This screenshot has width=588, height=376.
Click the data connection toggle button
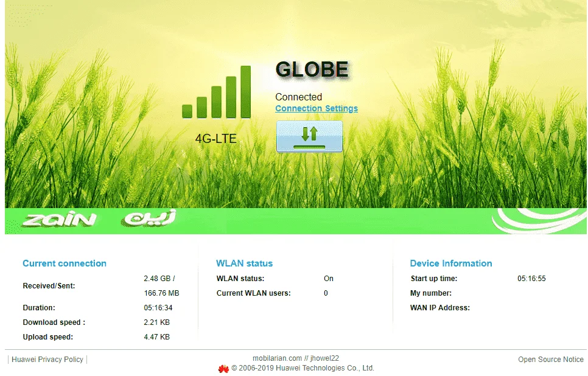(309, 136)
